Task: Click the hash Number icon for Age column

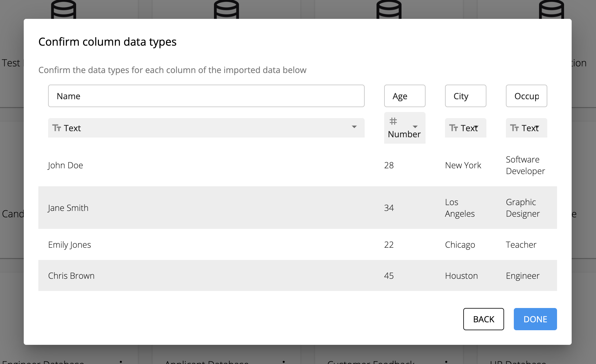Action: (x=393, y=121)
